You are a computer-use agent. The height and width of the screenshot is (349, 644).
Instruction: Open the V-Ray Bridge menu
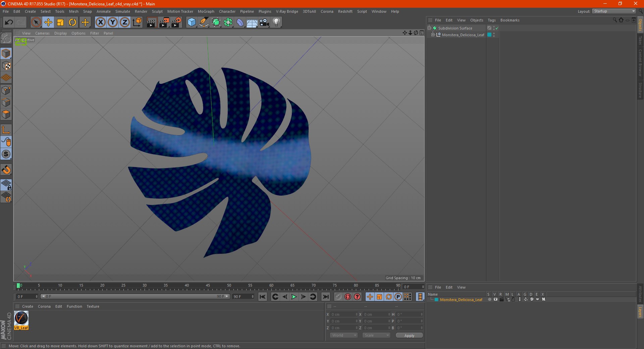[x=287, y=11]
